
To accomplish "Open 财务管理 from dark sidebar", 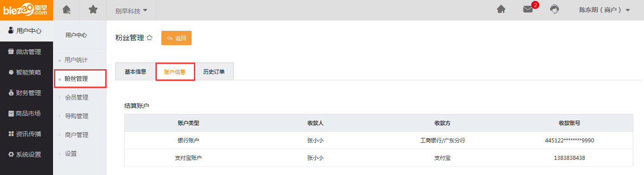I will pos(26,93).
